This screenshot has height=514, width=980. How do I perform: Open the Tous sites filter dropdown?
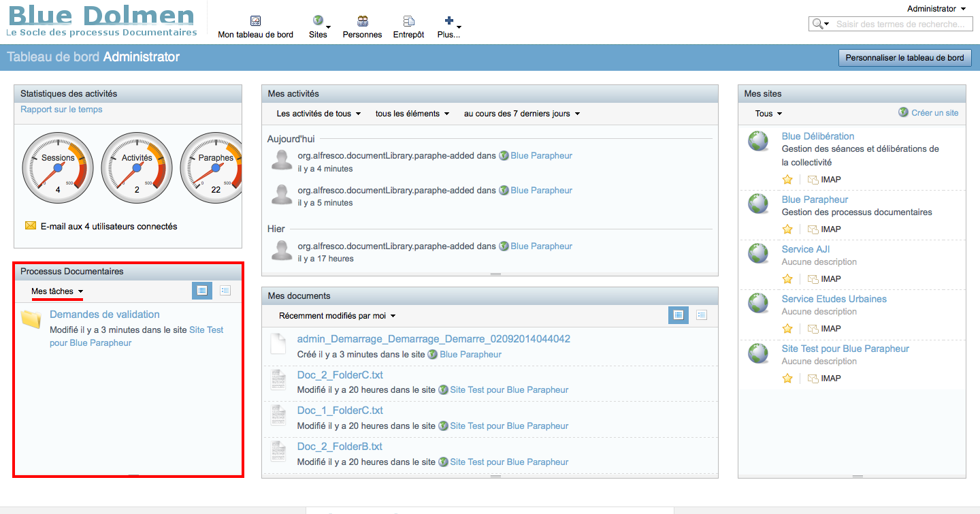click(x=768, y=114)
